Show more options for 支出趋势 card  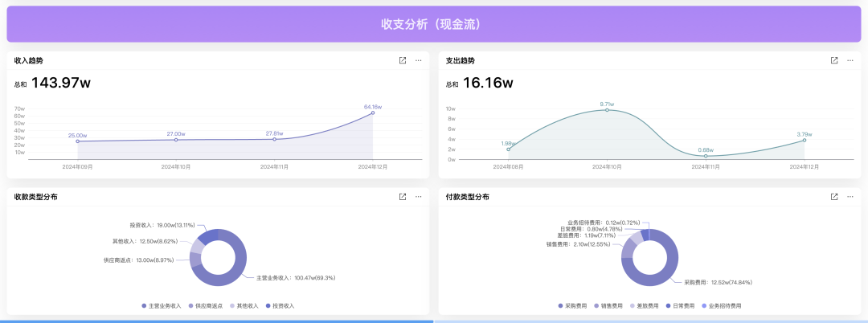click(850, 60)
